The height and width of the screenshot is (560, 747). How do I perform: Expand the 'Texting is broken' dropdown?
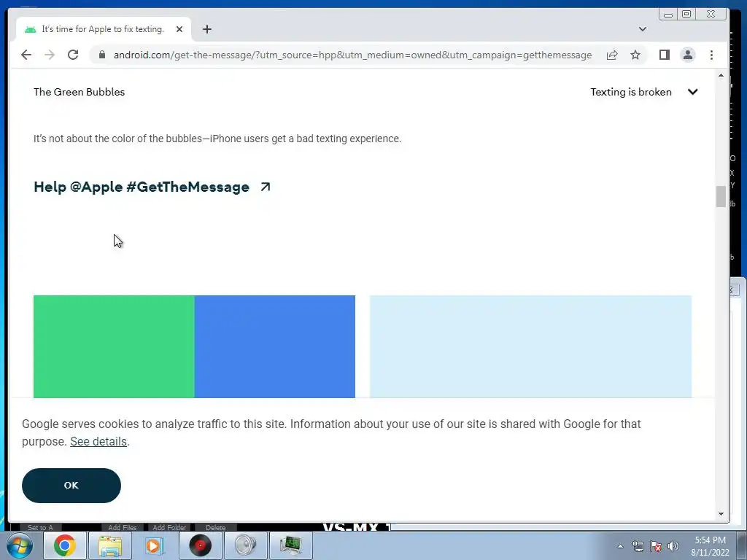pos(644,92)
